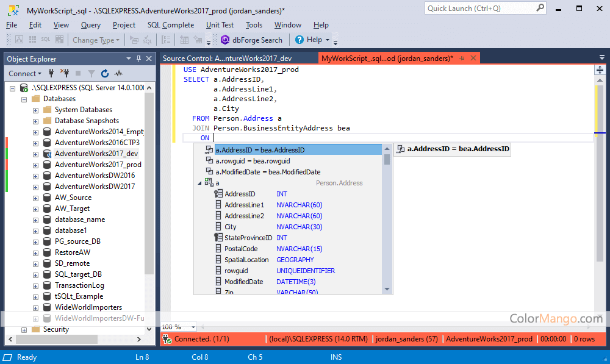Click the dbForge Search hexagon icon

(x=225, y=40)
